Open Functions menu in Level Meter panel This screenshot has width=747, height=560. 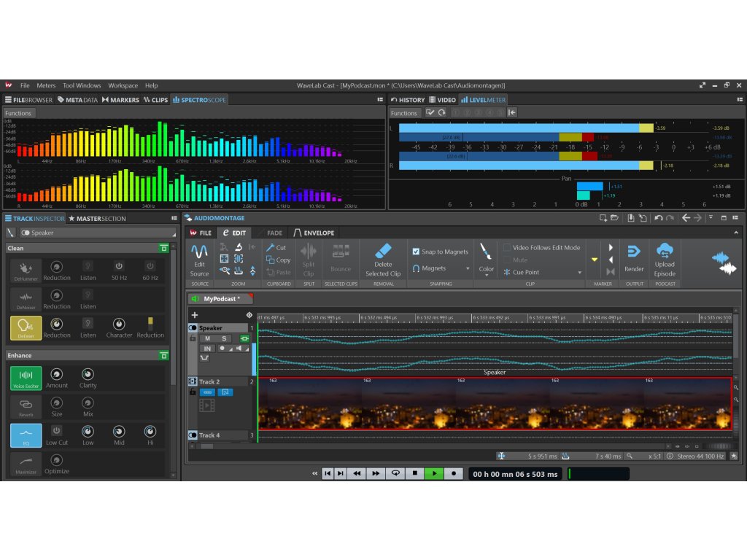(404, 113)
